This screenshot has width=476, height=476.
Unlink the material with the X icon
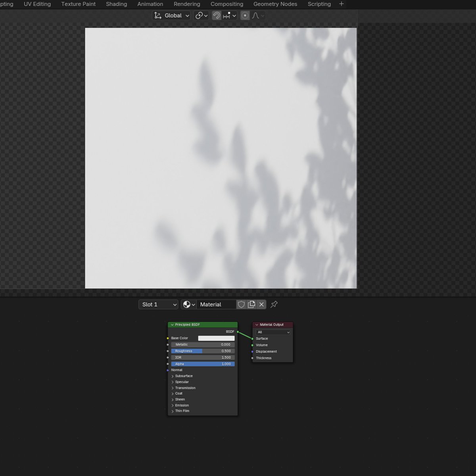[261, 304]
